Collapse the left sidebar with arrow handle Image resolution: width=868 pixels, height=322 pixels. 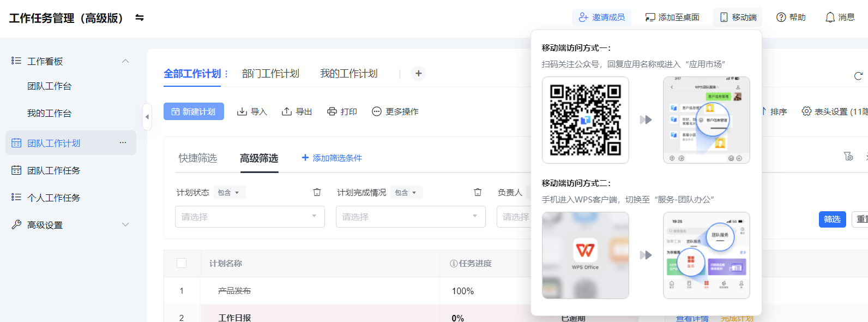(147, 117)
